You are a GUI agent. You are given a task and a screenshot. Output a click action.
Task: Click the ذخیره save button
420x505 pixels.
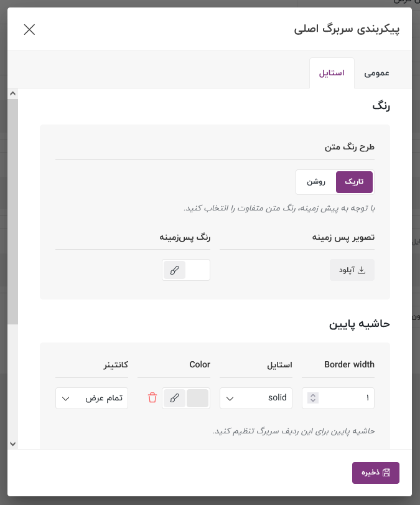click(376, 473)
